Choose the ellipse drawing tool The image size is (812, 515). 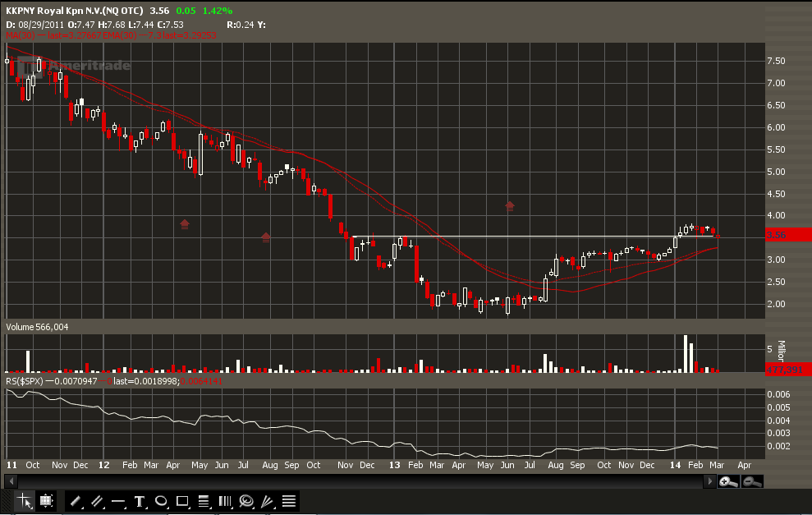click(161, 501)
